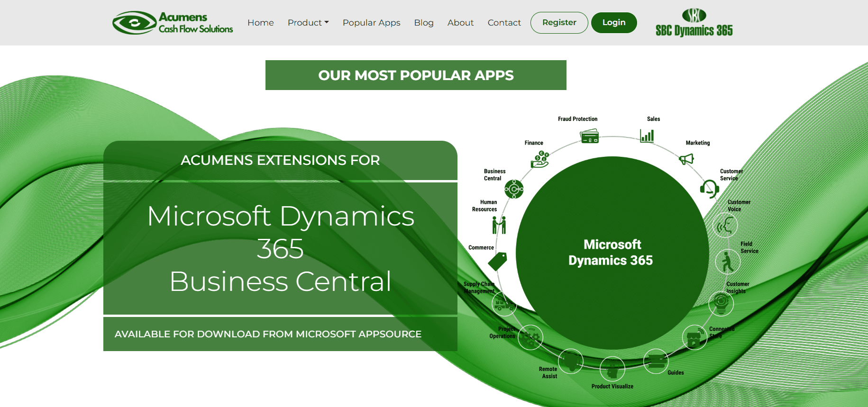868x407 pixels.
Task: Go to the Home page
Action: coord(261,23)
